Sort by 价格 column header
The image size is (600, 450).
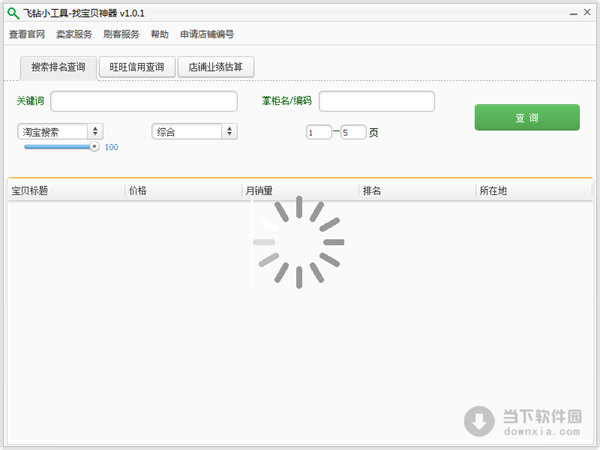pyautogui.click(x=184, y=191)
